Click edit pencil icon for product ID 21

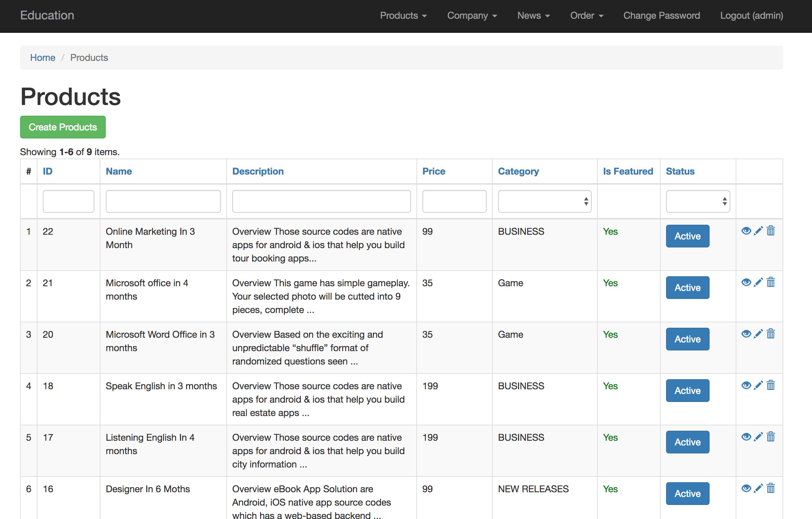tap(758, 283)
